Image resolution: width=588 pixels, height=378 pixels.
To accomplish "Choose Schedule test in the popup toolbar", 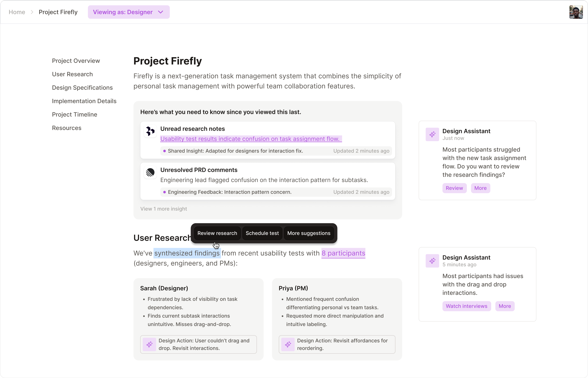I will (262, 233).
